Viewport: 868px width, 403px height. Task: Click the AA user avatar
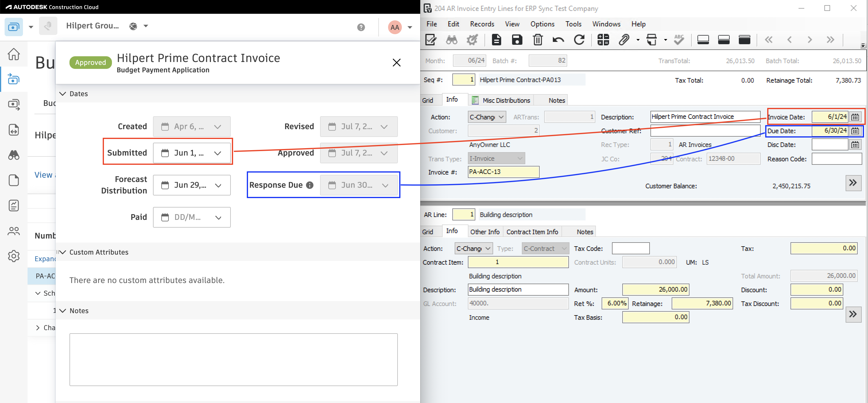pyautogui.click(x=395, y=27)
